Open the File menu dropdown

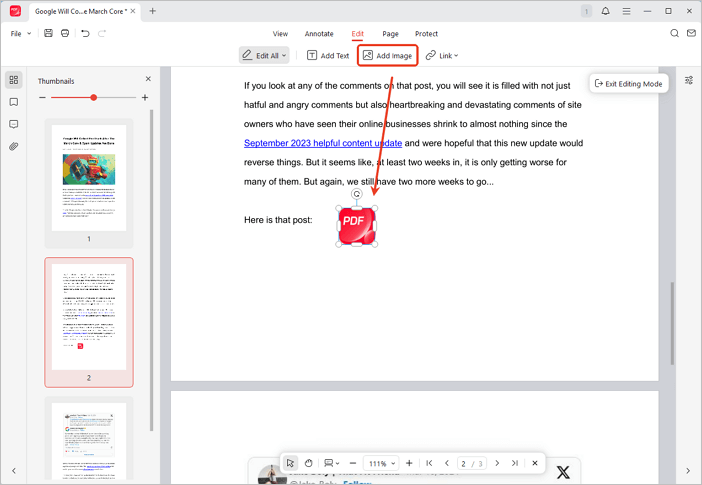[21, 34]
